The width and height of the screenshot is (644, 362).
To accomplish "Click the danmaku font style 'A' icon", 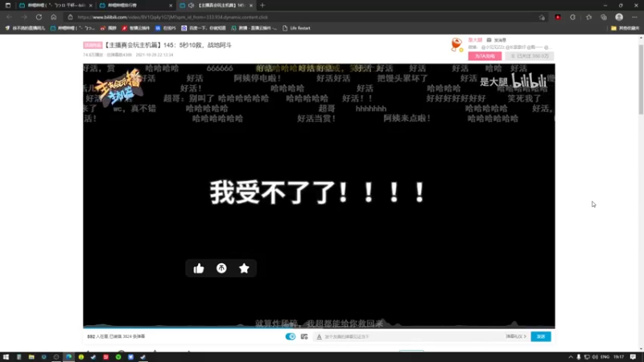I will point(319,336).
